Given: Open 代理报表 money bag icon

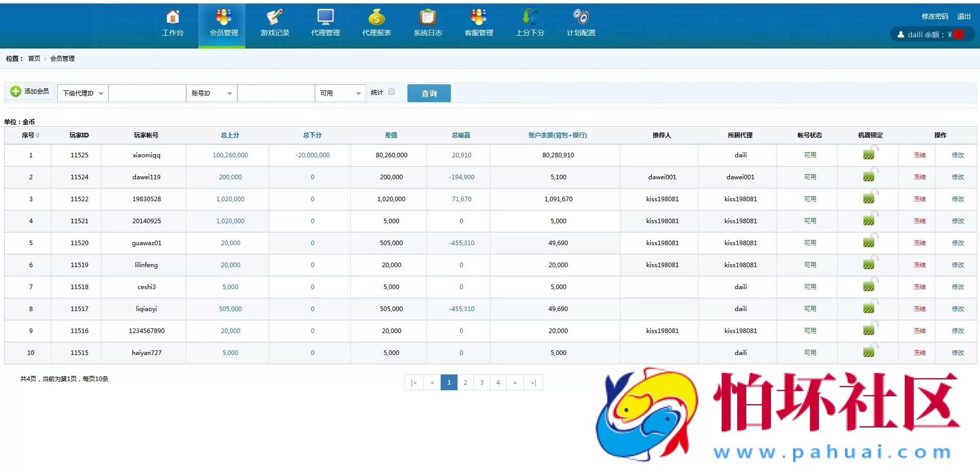Looking at the screenshot, I should click(x=376, y=17).
